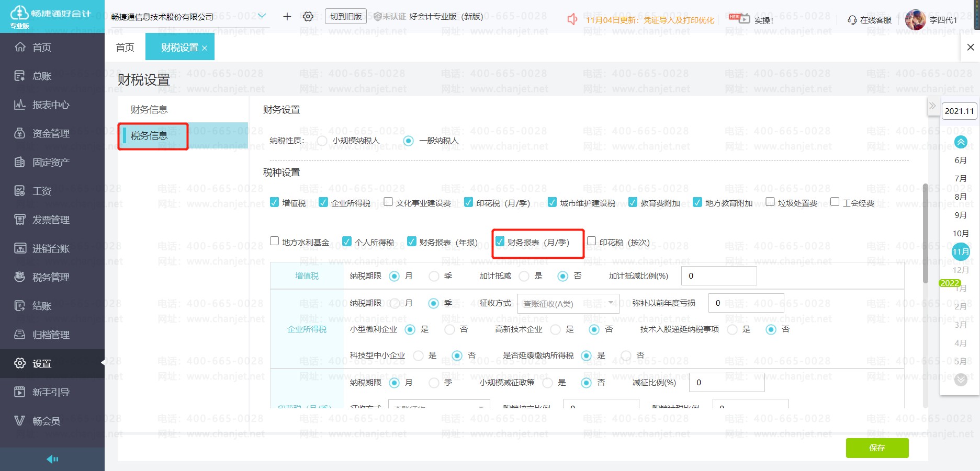Expand the company name dropdown arrow

click(262, 16)
